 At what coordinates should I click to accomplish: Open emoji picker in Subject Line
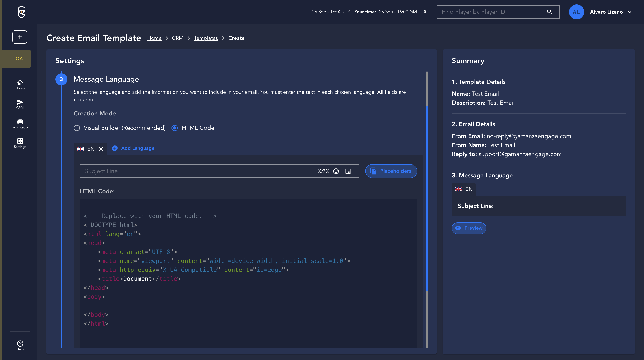[x=336, y=171]
